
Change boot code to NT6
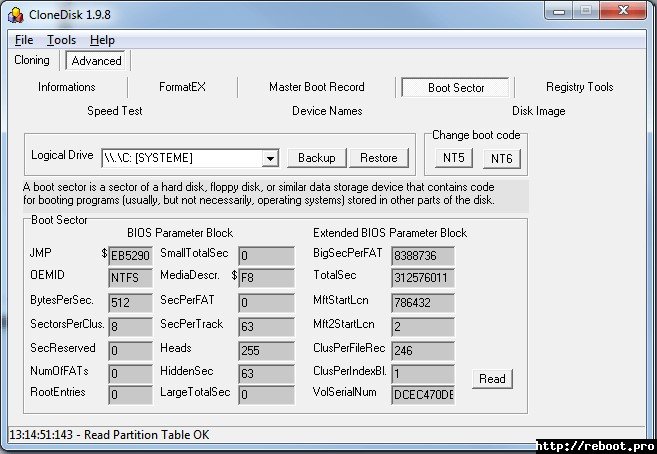point(502,159)
